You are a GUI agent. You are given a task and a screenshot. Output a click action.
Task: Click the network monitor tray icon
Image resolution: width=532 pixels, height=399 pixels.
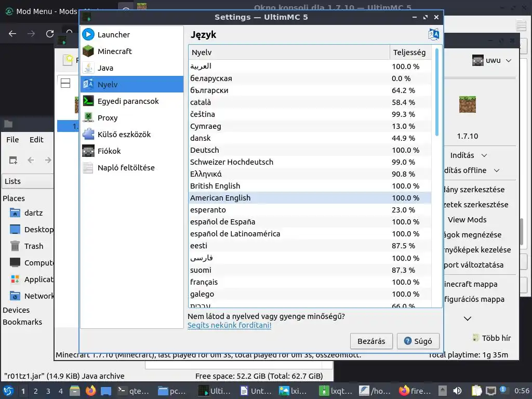pyautogui.click(x=491, y=391)
